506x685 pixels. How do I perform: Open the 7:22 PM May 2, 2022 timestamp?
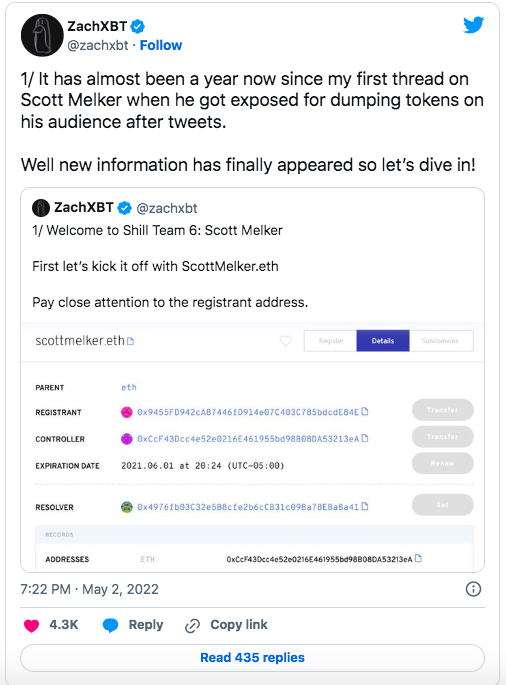coord(90,589)
